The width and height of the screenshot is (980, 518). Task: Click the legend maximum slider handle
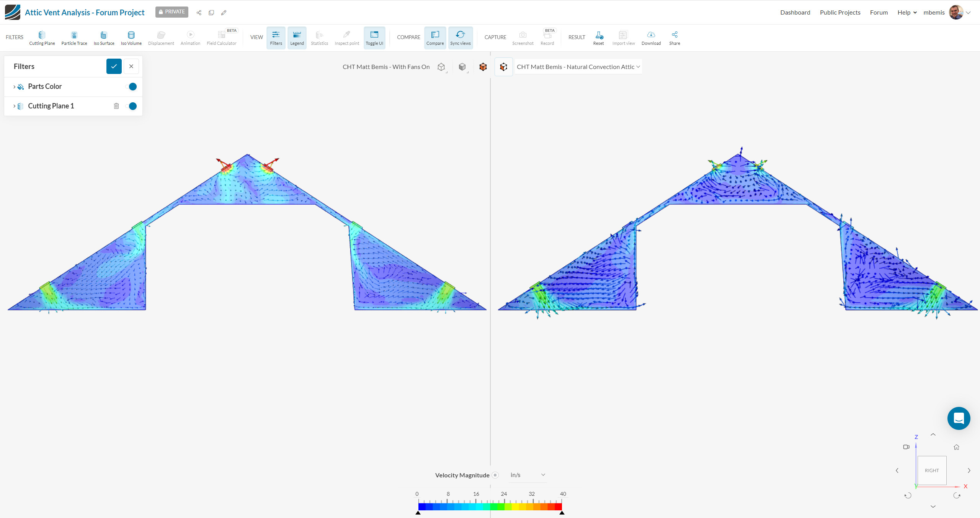tap(562, 513)
